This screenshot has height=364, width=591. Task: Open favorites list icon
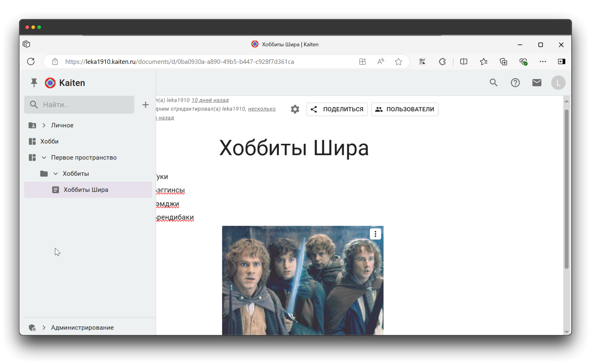click(x=483, y=61)
